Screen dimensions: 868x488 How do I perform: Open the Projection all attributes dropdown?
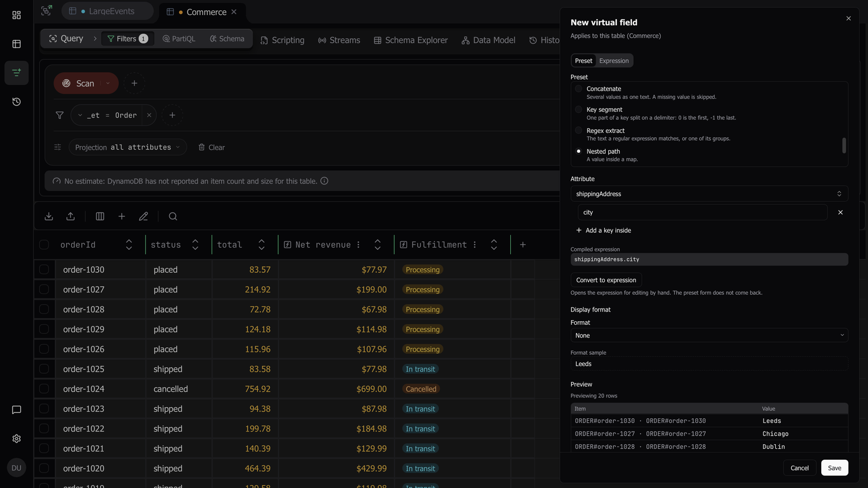click(x=128, y=147)
